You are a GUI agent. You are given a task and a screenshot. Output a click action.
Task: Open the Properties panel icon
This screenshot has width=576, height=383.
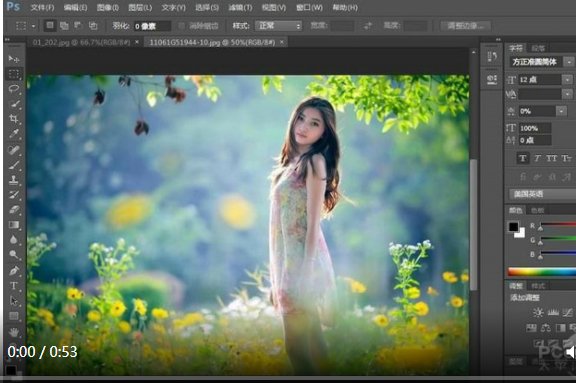[x=492, y=79]
